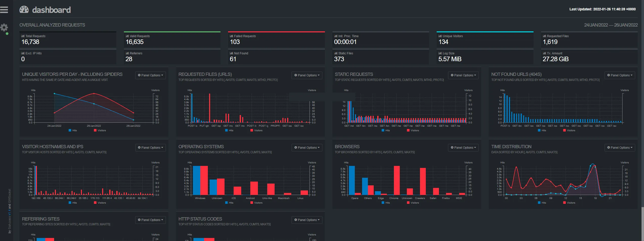The width and height of the screenshot is (644, 241).
Task: Click the Failed Requests chart icon
Action: [x=231, y=36]
